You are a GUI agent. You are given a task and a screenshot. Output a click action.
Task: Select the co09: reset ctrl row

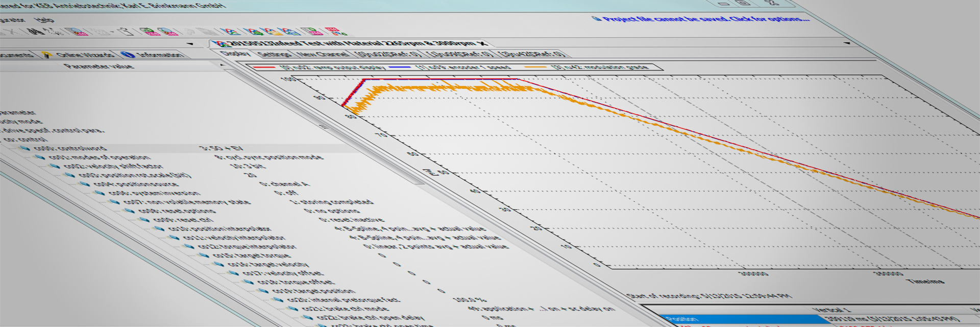tap(184, 220)
